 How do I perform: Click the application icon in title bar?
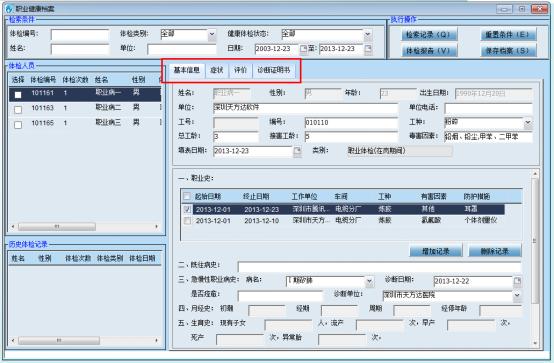point(9,8)
